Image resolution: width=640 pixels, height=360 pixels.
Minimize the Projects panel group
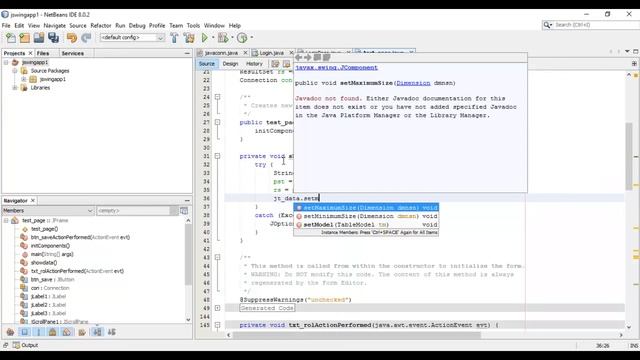(x=187, y=53)
